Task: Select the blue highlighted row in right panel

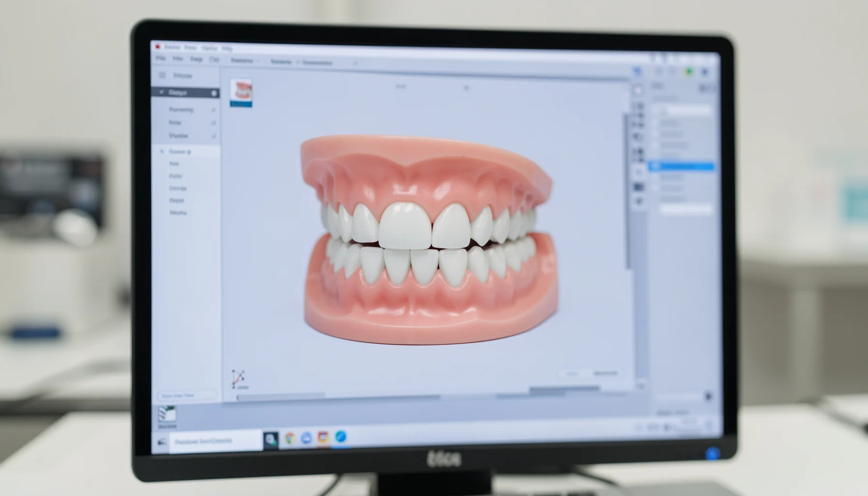Action: click(681, 166)
